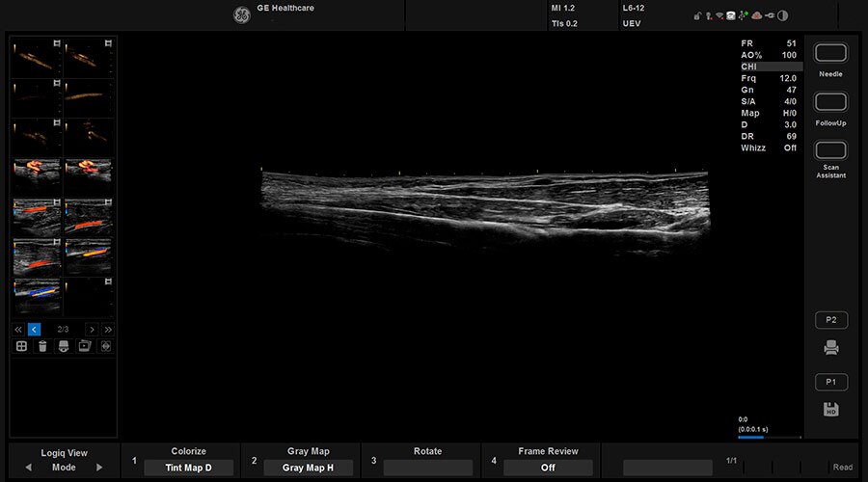Click the HD save disk icon
Image resolution: width=868 pixels, height=482 pixels.
(830, 410)
